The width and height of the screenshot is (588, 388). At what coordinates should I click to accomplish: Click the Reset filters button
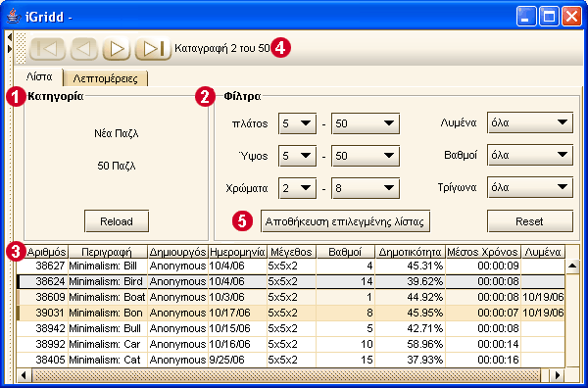(530, 221)
